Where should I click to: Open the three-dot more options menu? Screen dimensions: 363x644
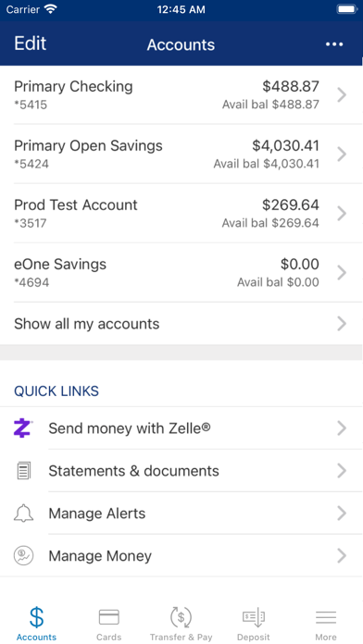(x=334, y=44)
